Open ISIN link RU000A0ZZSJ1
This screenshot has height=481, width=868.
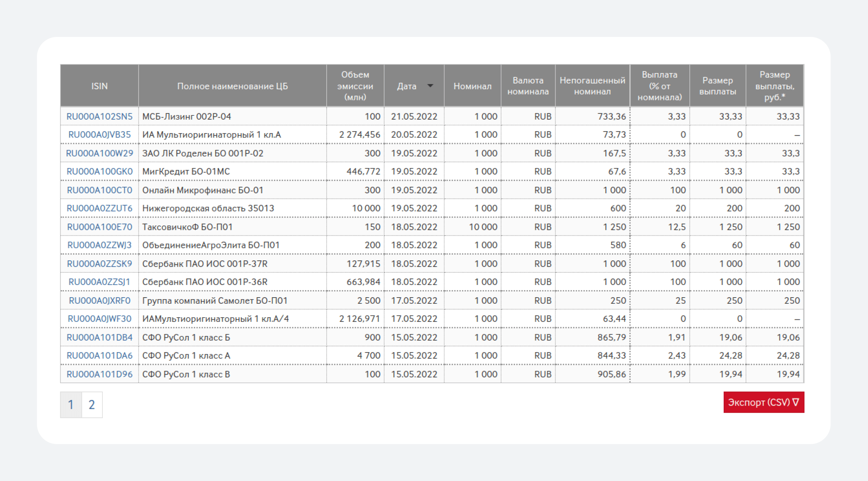99,282
